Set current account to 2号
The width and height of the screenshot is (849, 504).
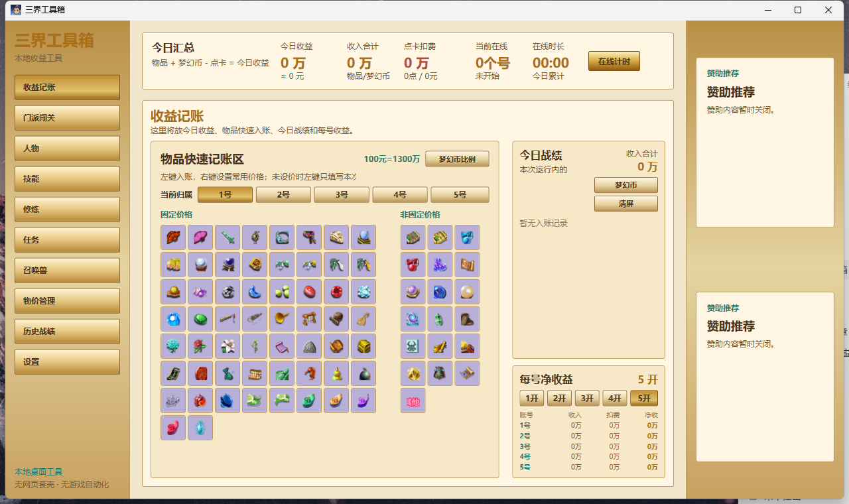click(x=283, y=195)
